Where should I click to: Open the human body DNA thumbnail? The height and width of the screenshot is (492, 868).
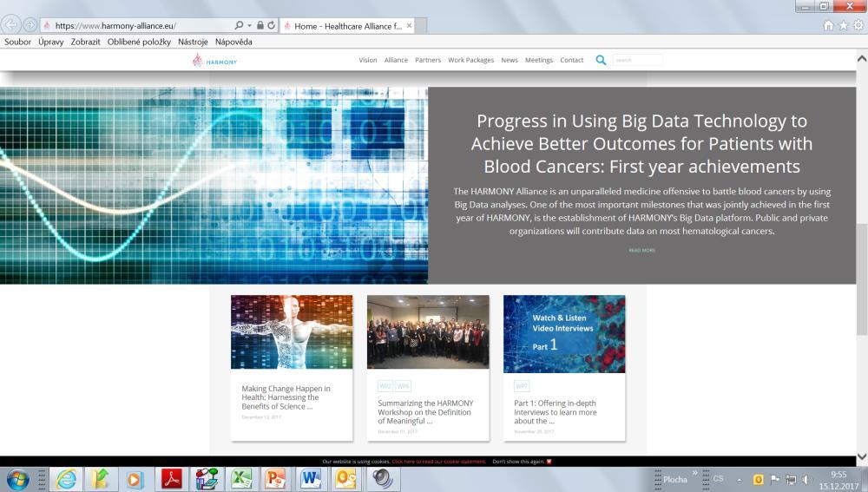tap(292, 331)
